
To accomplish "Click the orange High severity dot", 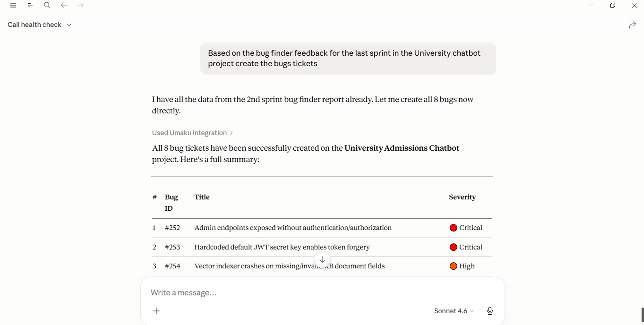I will pyautogui.click(x=453, y=266).
